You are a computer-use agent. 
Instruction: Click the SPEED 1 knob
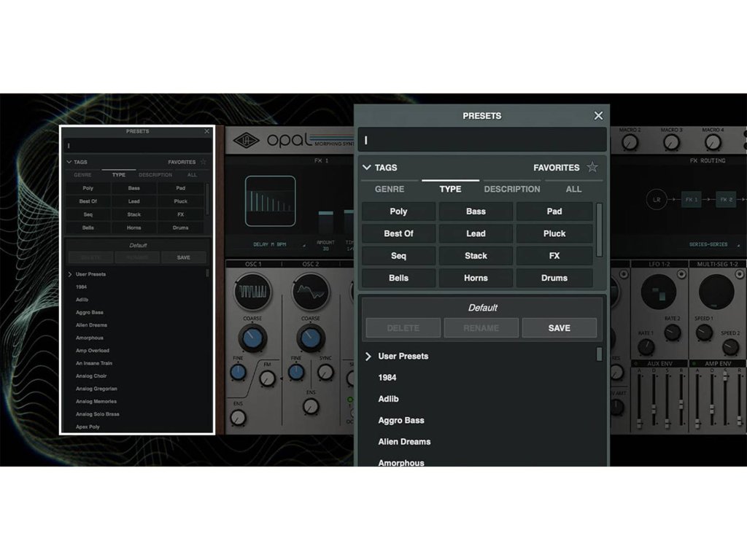pyautogui.click(x=704, y=332)
